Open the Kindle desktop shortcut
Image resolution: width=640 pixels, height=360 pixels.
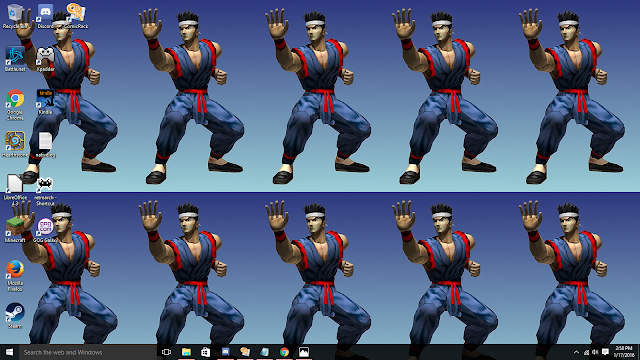[x=45, y=102]
